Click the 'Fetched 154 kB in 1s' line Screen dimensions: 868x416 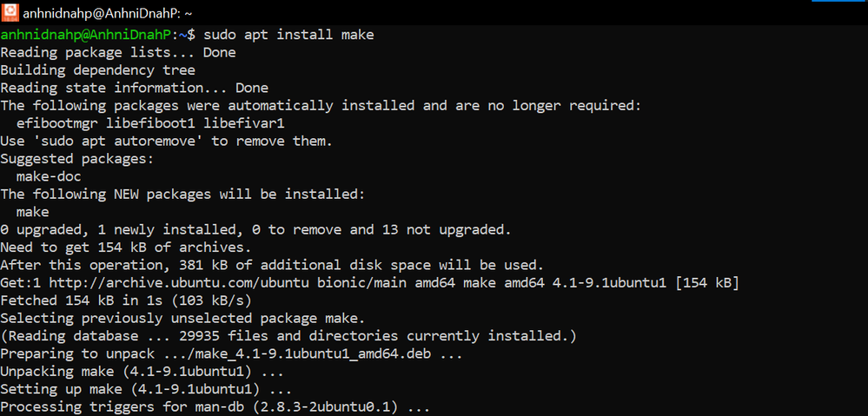tap(126, 300)
